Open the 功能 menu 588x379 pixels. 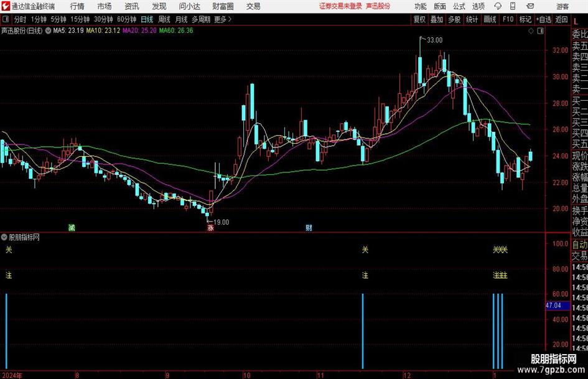[421, 6]
